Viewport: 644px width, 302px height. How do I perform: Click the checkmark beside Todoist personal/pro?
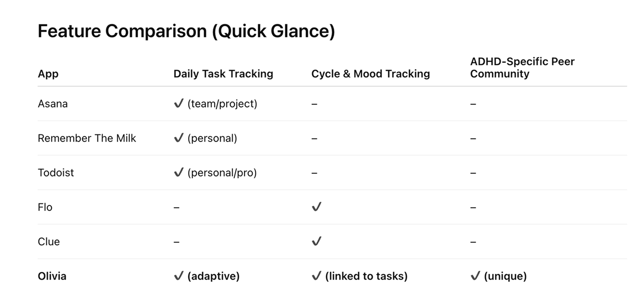[178, 172]
